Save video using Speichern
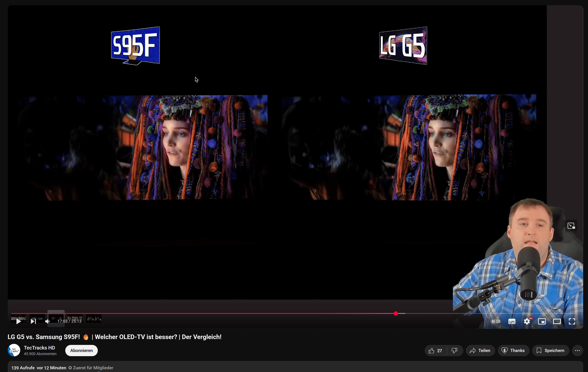The image size is (588, 372). (550, 351)
